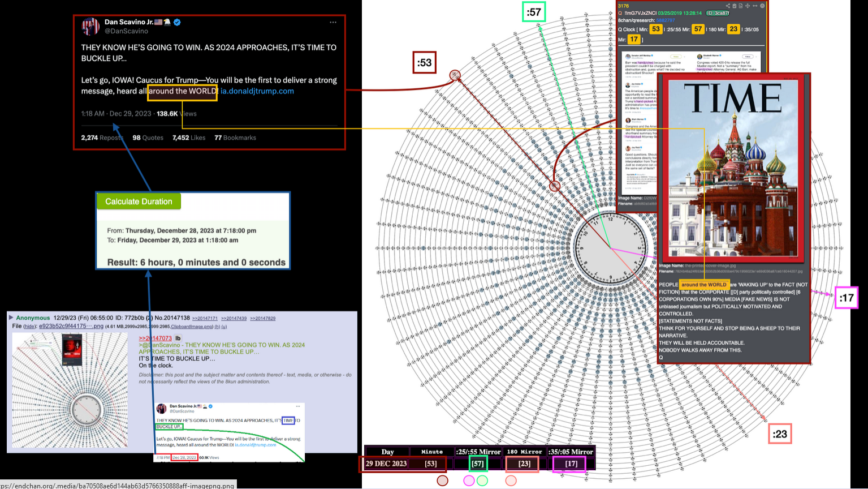Click the horizontal double-arrow icon in the 3176 post header

pyautogui.click(x=755, y=6)
